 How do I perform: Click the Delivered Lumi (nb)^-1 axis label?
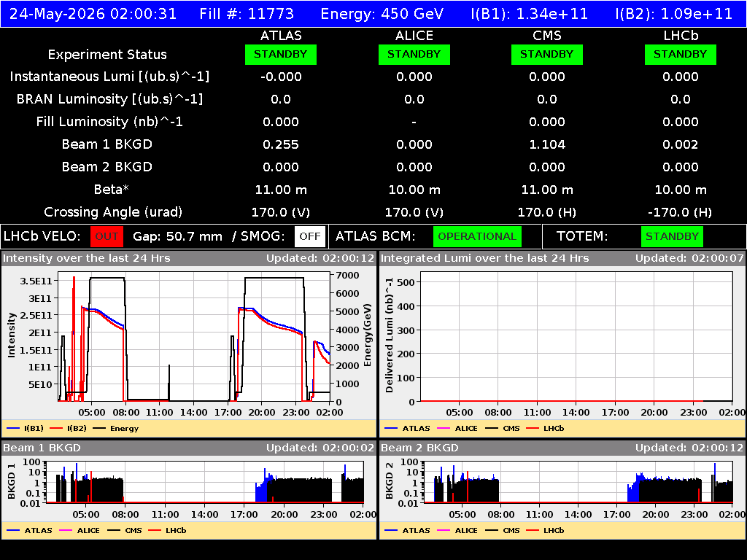[x=390, y=335]
